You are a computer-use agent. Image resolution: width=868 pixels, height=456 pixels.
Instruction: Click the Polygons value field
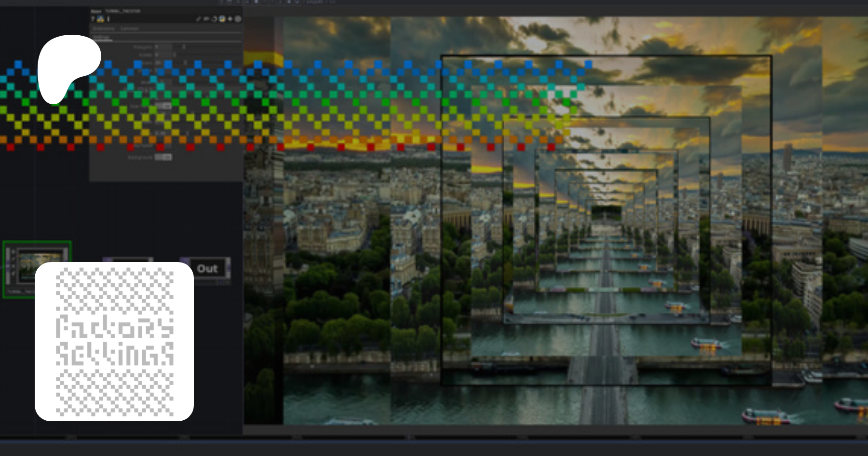pyautogui.click(x=163, y=47)
